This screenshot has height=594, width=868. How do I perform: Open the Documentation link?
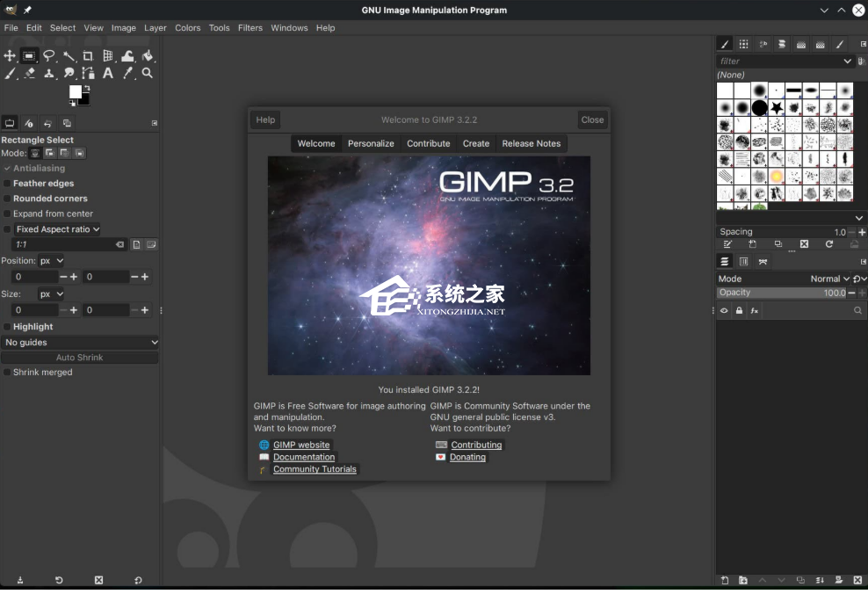point(304,457)
